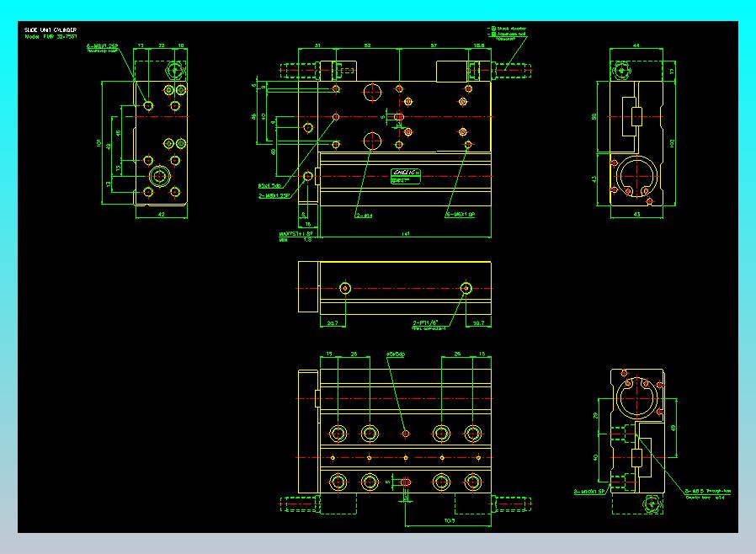Click the '17' dimension at top of right side view
This screenshot has width=756, height=554.
click(x=672, y=72)
